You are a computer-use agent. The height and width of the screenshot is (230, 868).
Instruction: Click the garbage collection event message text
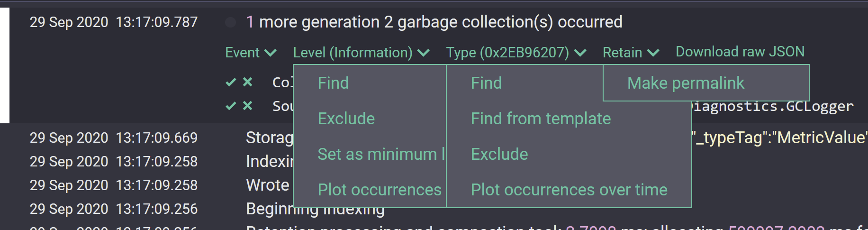pos(434,22)
